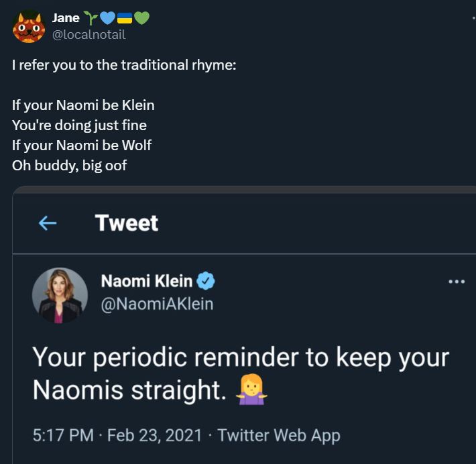Screen dimensions: 476x464
Task: Click the 'traditional rhyme' line of text
Action: pos(124,66)
